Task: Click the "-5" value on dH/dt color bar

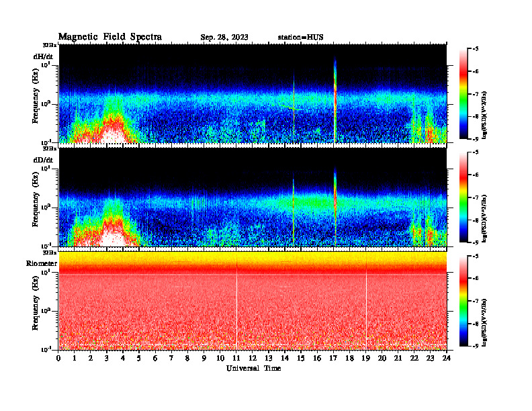Action: 476,49
